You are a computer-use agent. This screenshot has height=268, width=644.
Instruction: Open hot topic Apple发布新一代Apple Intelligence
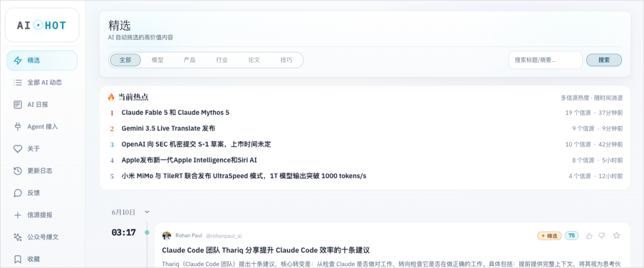pos(190,160)
